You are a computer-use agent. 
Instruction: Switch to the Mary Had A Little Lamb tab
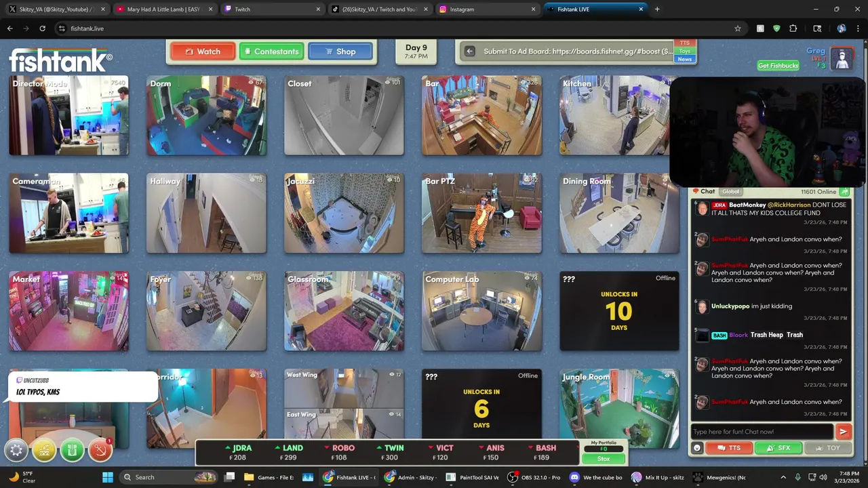tap(163, 9)
